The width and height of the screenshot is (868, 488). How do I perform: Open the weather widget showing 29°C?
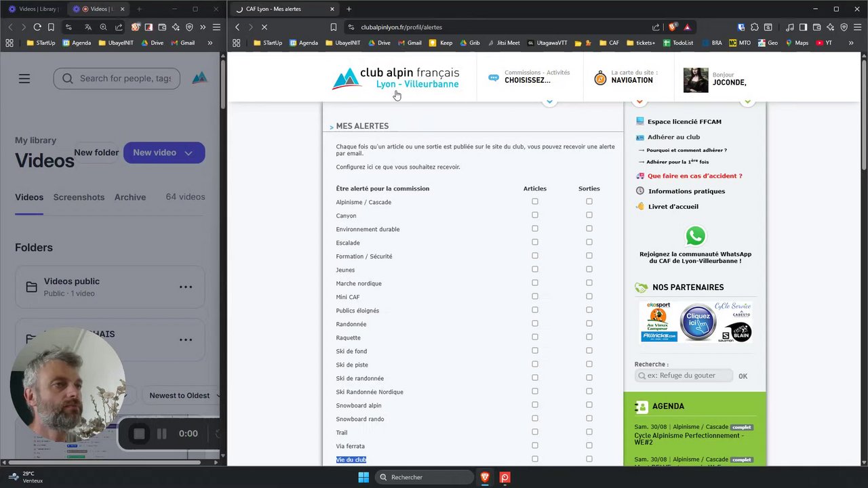point(26,477)
